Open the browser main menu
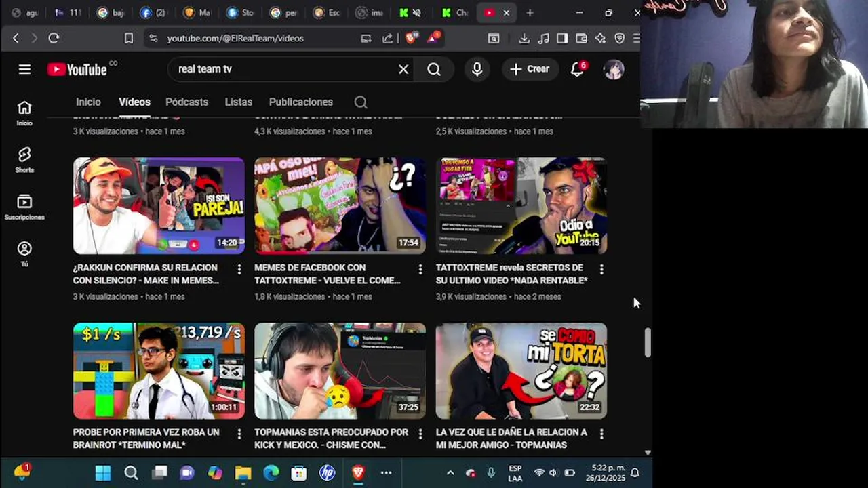This screenshot has height=488, width=868. pos(636,39)
